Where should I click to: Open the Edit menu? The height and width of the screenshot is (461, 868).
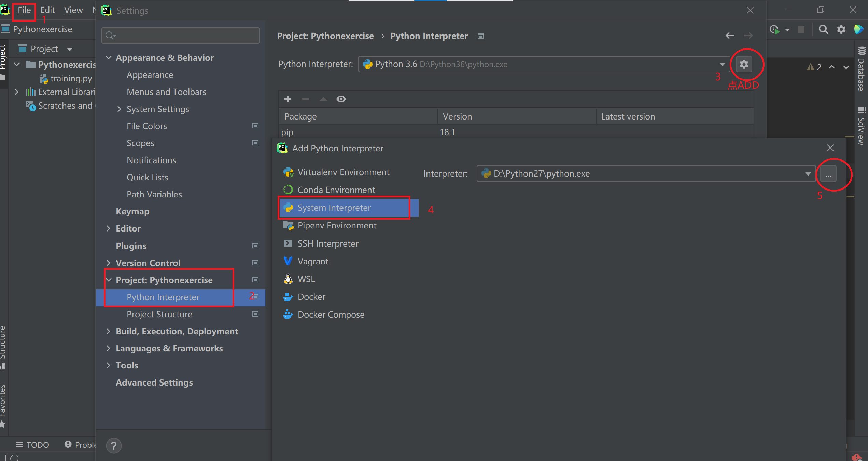(x=47, y=10)
